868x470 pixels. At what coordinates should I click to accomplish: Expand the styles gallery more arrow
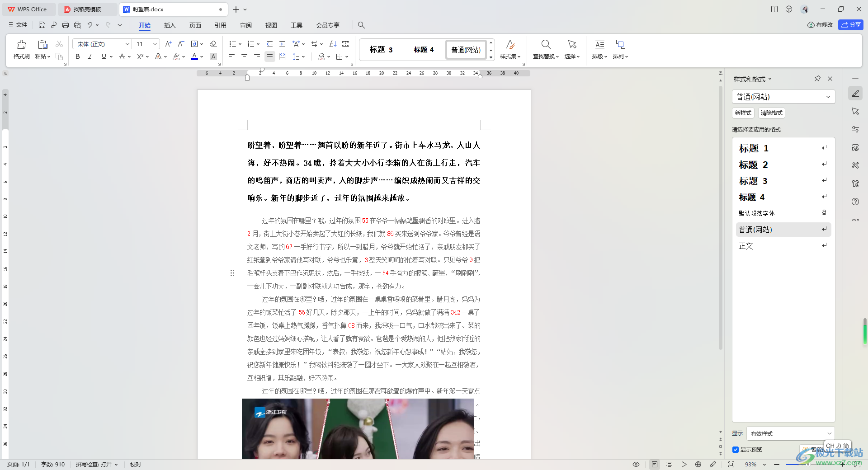pyautogui.click(x=491, y=57)
